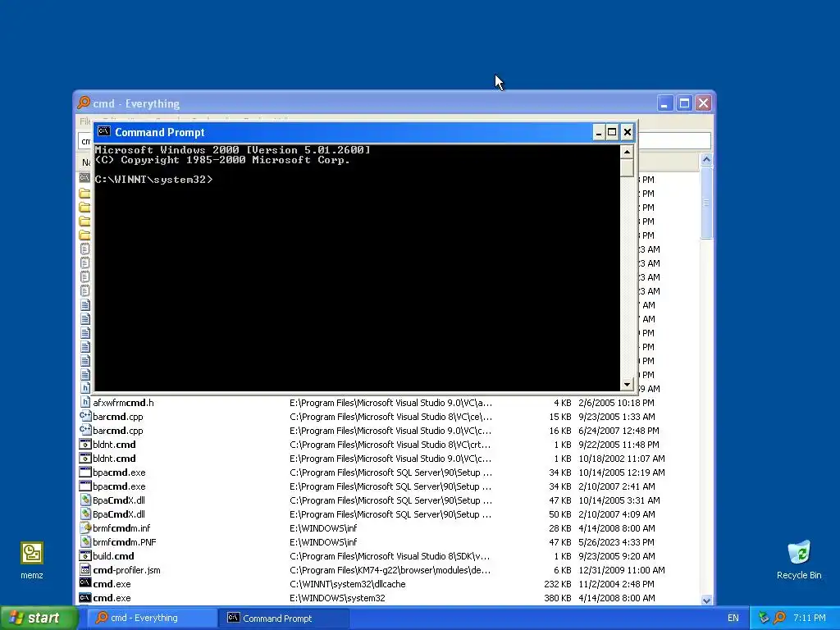This screenshot has width=840, height=630.
Task: Click inside the Command Prompt console area
Action: pyautogui.click(x=357, y=268)
